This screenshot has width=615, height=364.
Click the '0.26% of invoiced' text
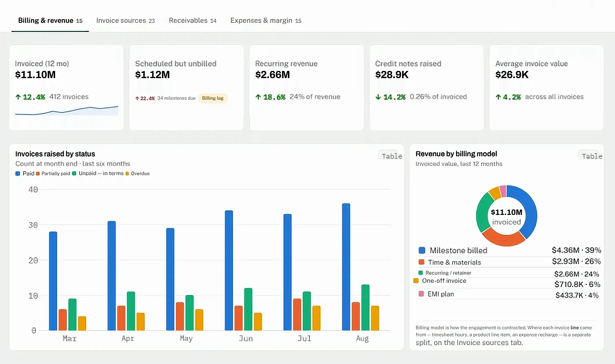tap(438, 97)
